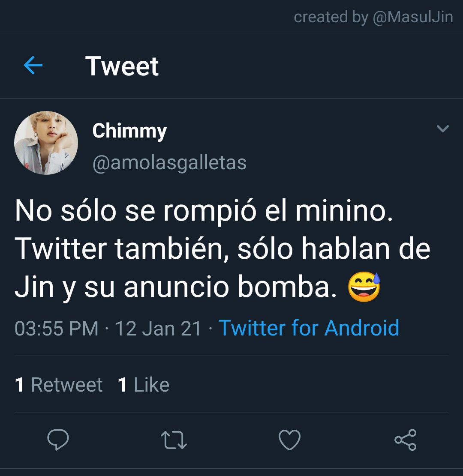Screen dimensions: 463x476
Task: Click the created by @MasulJin watermark
Action: pyautogui.click(x=373, y=17)
